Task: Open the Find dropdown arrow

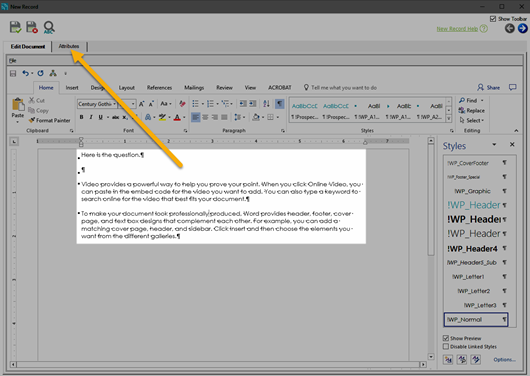Action: (482, 100)
